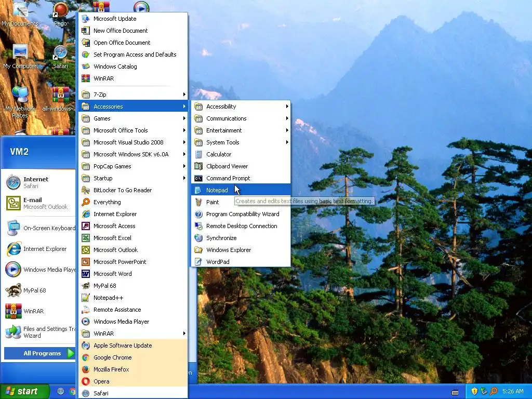Click the Command Prompt black icon
Image resolution: width=532 pixels, height=399 pixels.
pos(198,178)
